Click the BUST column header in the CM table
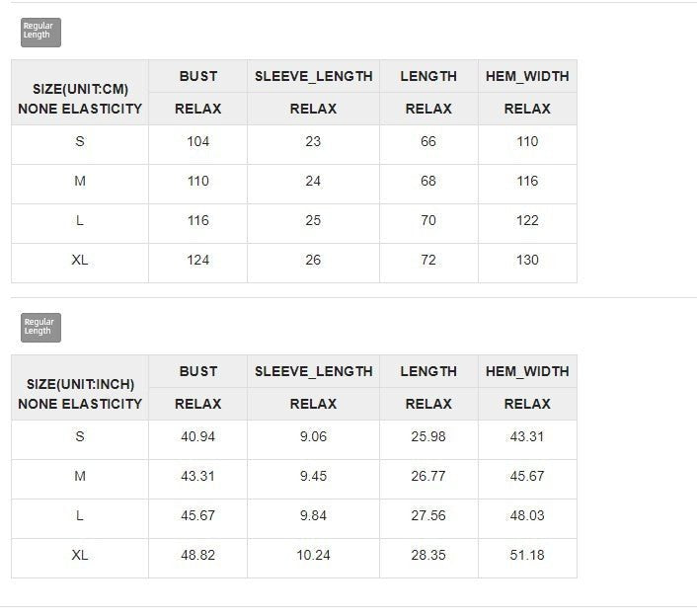Screen dimensions: 697x616 click(198, 76)
